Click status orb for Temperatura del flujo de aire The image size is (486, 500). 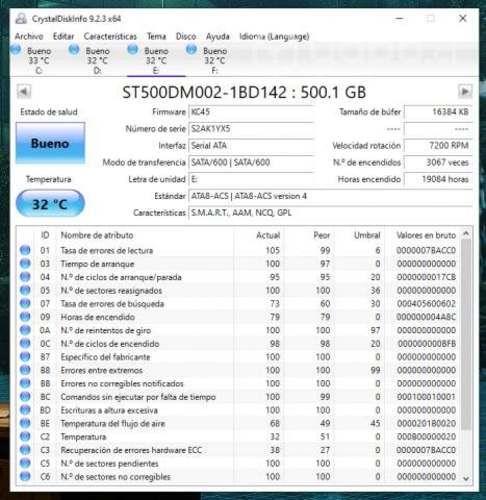click(25, 423)
